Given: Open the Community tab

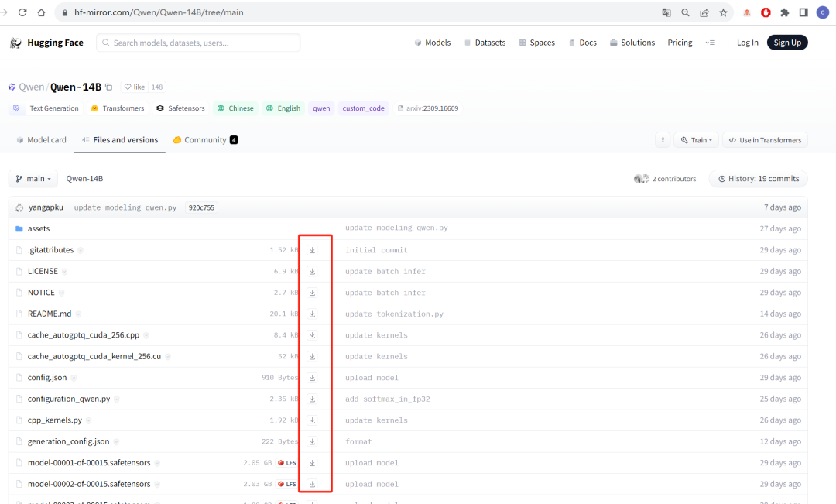Looking at the screenshot, I should point(205,139).
